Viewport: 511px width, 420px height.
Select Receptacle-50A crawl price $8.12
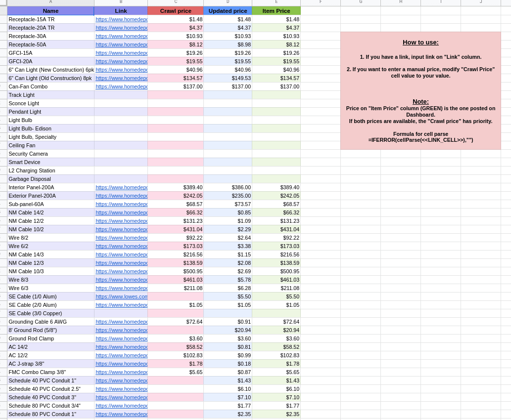tap(176, 44)
